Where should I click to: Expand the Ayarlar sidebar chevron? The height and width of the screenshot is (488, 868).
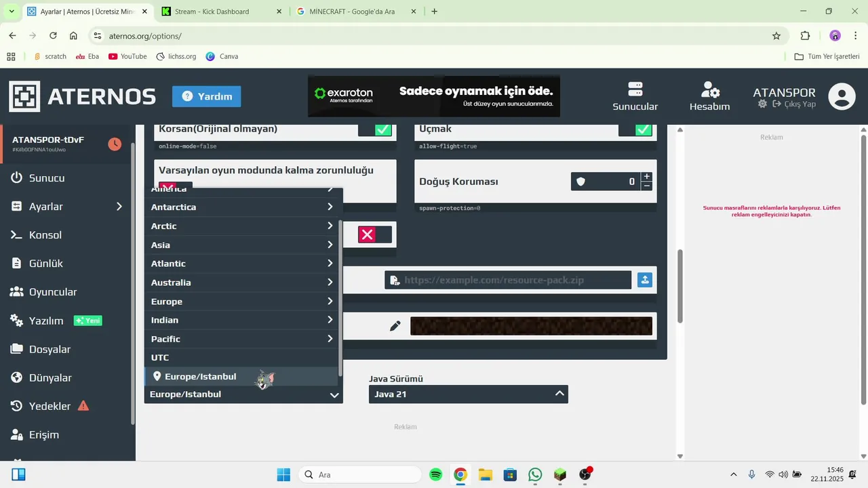pyautogui.click(x=119, y=206)
